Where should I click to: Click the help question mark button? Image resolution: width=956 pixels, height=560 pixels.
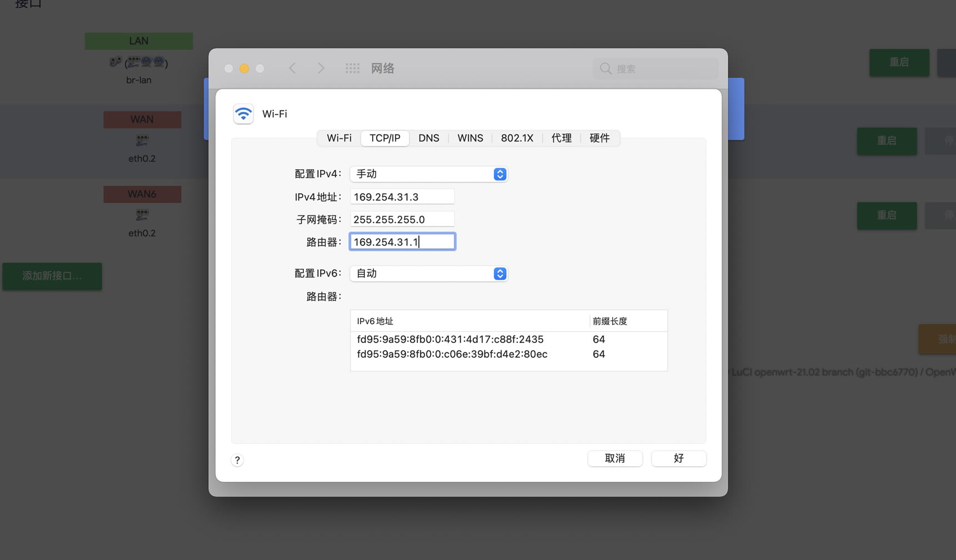pyautogui.click(x=237, y=460)
